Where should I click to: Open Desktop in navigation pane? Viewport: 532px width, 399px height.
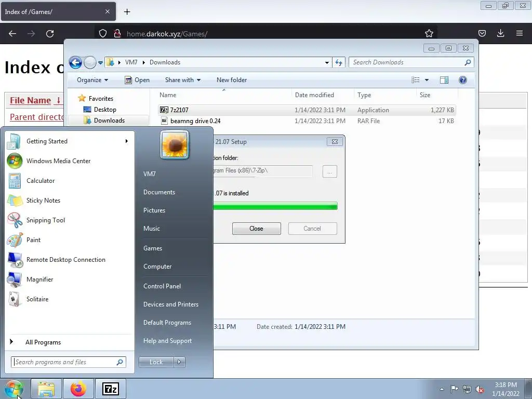click(105, 110)
